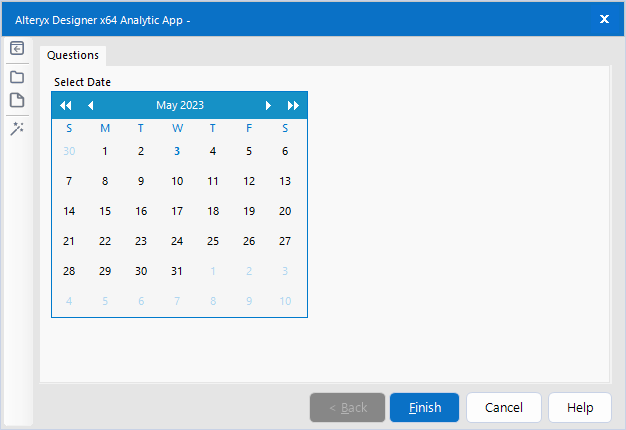Open Help for the analytic app
This screenshot has width=626, height=430.
click(x=580, y=407)
